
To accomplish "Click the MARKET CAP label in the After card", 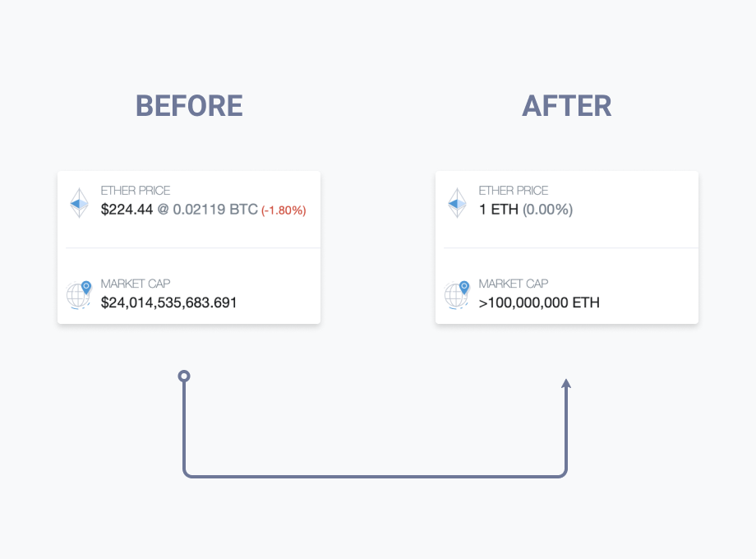I will pos(514,284).
